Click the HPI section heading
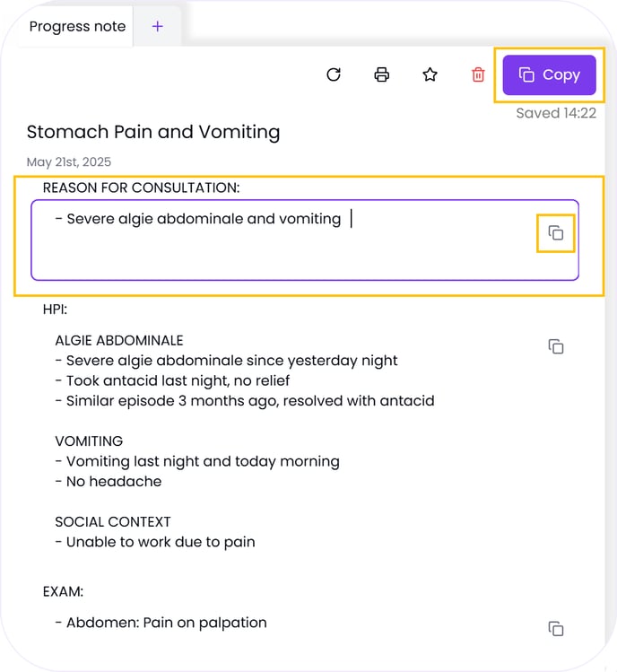 point(56,310)
